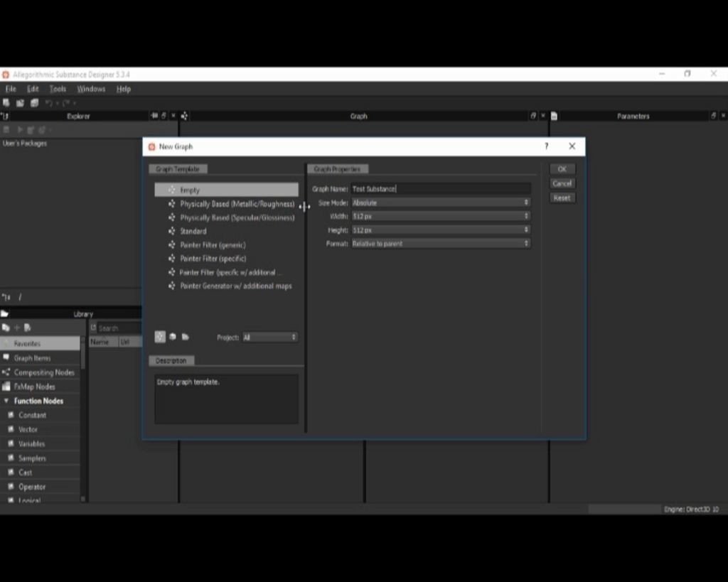Click the third template view mode icon
This screenshot has height=582, width=728.
[x=186, y=337]
